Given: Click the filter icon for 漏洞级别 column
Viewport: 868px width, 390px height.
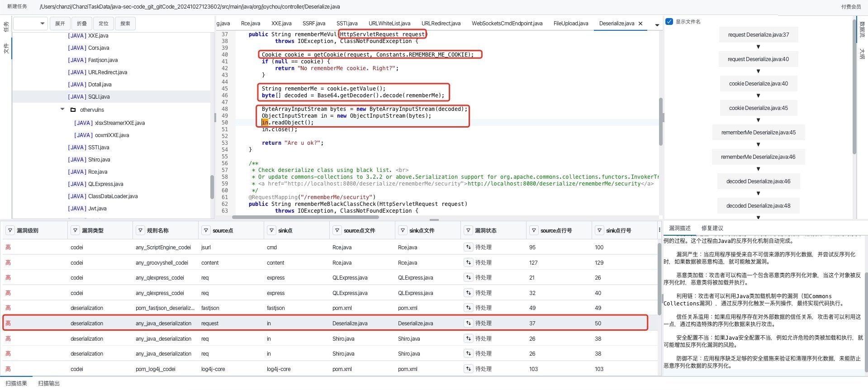Looking at the screenshot, I should (x=9, y=231).
